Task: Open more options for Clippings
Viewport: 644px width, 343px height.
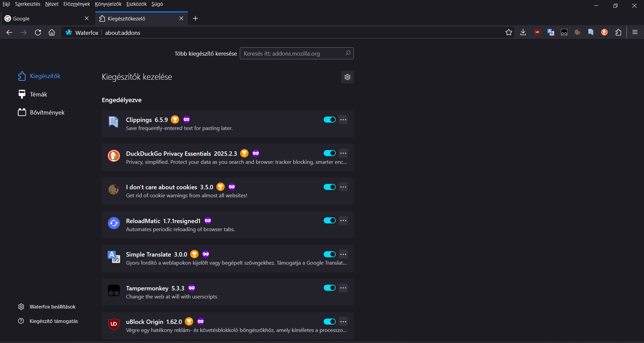Action: pyautogui.click(x=343, y=120)
